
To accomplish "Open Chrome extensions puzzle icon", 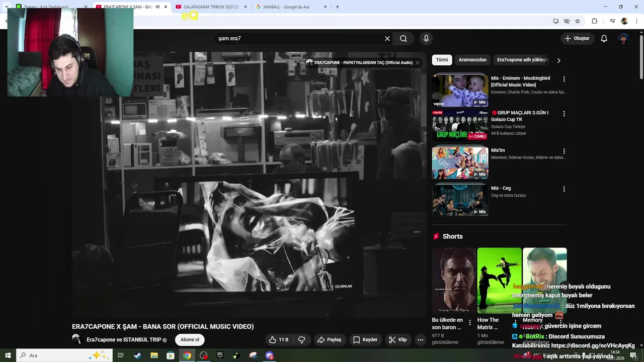I will click(x=595, y=21).
